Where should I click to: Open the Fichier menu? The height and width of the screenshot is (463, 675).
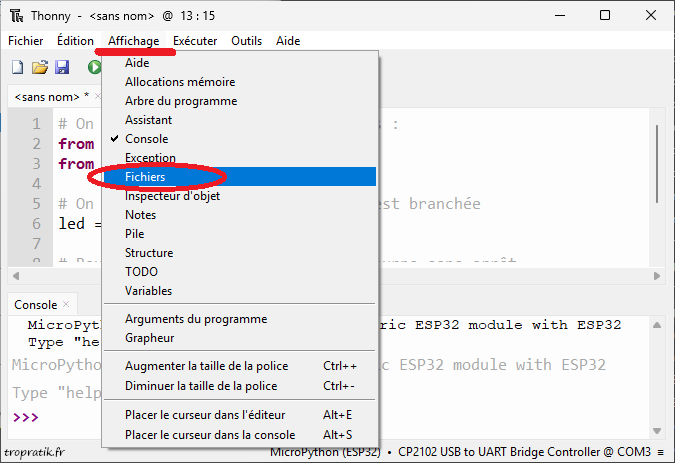(x=26, y=41)
